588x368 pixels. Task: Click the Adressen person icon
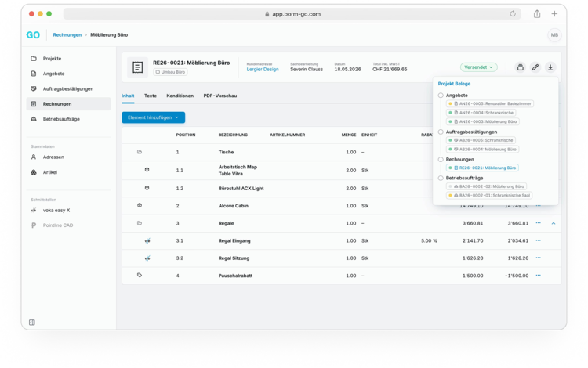[x=34, y=157]
